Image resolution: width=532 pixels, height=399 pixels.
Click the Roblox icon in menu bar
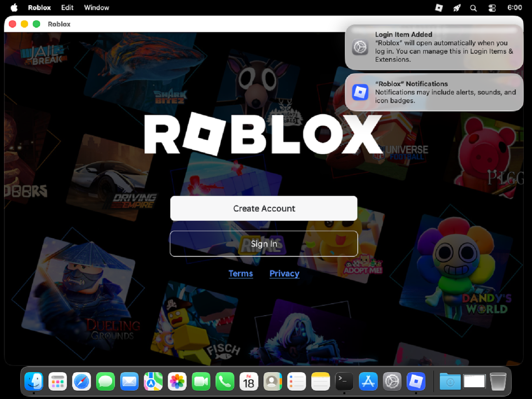pos(439,8)
